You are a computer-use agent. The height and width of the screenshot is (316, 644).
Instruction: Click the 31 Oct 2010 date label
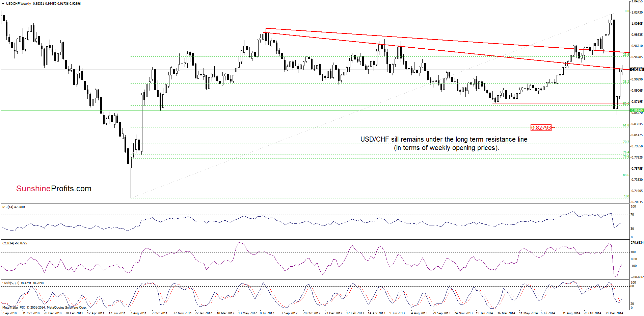click(x=31, y=313)
